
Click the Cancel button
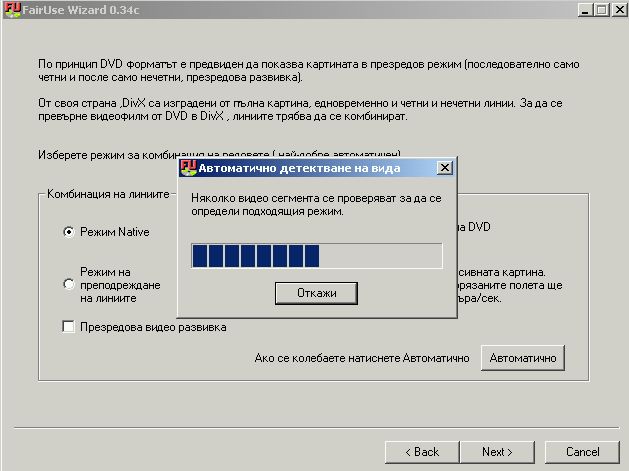pos(582,452)
